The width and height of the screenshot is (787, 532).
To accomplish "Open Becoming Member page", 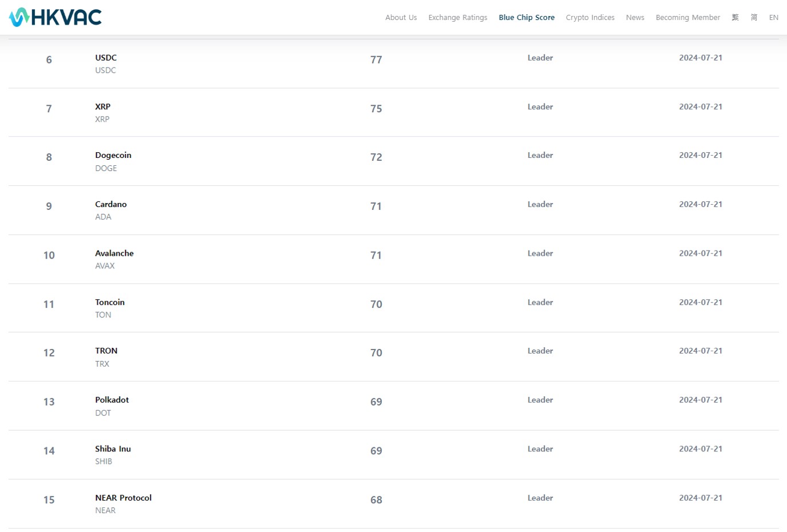I will pos(688,18).
